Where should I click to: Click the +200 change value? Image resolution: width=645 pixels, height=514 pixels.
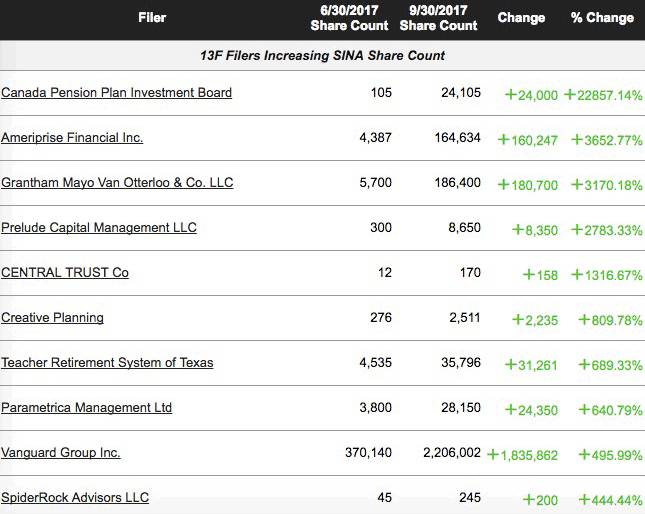541,500
